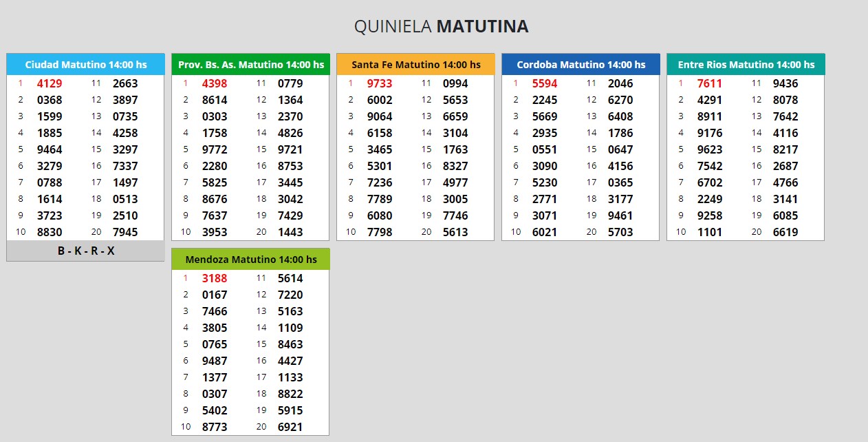The height and width of the screenshot is (442, 868).
Task: Open the Prov. Bs. As. Matutino header
Action: (x=251, y=65)
